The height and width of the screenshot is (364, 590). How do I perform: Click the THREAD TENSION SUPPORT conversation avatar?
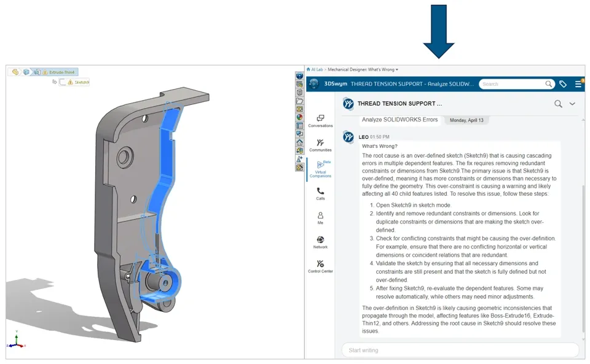point(348,104)
